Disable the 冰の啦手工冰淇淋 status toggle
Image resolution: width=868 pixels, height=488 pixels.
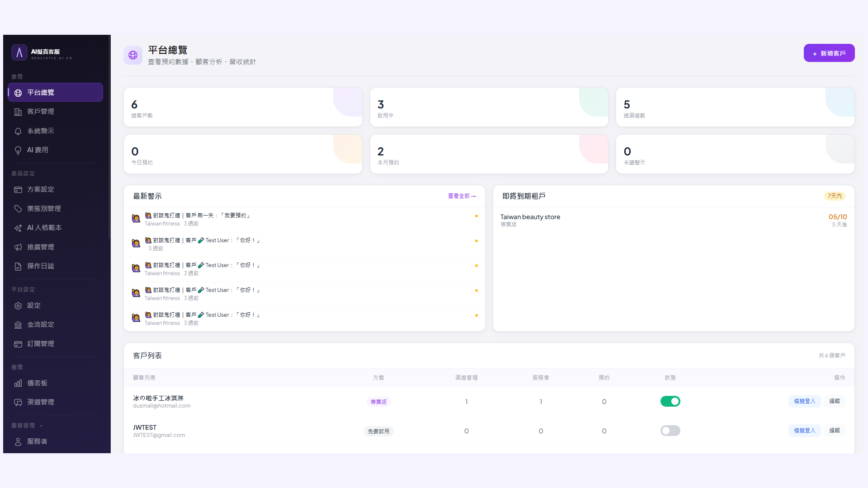point(670,401)
